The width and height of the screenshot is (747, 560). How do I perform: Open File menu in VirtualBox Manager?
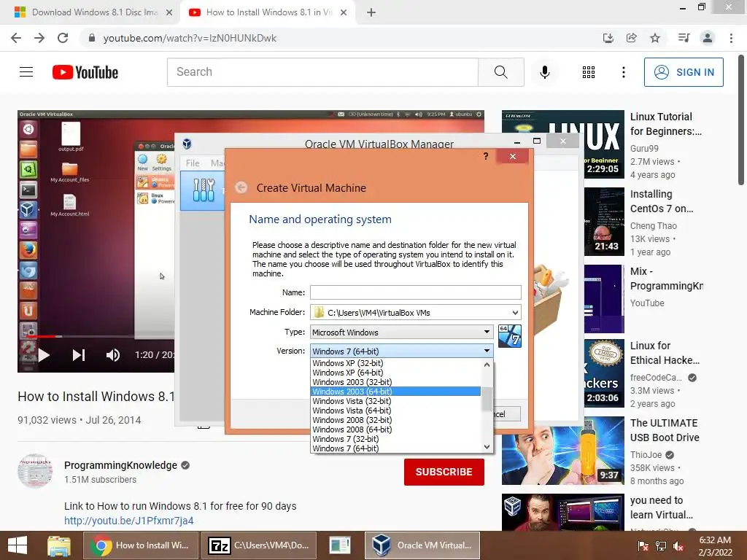tap(193, 163)
